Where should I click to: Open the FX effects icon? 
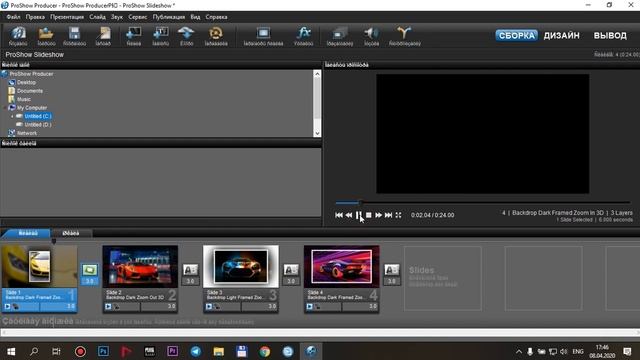pyautogui.click(x=304, y=36)
